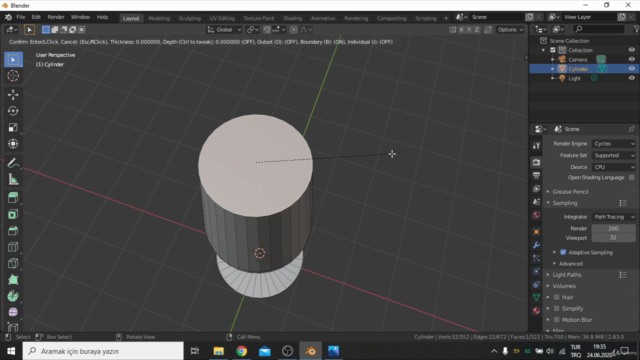Hide the Camera in the outliner
The height and width of the screenshot is (360, 640).
pos(631,59)
